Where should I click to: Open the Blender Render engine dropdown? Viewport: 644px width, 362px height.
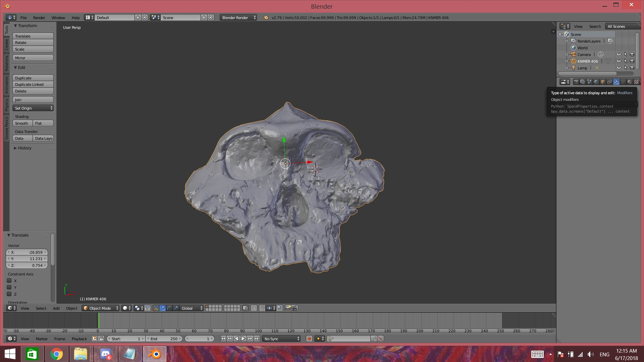click(238, 17)
